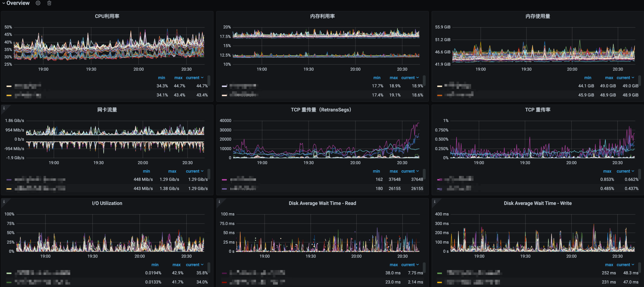
Task: Sort Disk Wait Write legend by current
Action: tap(625, 264)
